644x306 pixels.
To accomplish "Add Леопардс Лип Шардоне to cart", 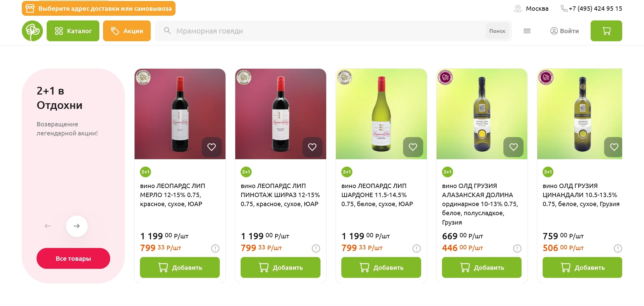I will coord(381,267).
